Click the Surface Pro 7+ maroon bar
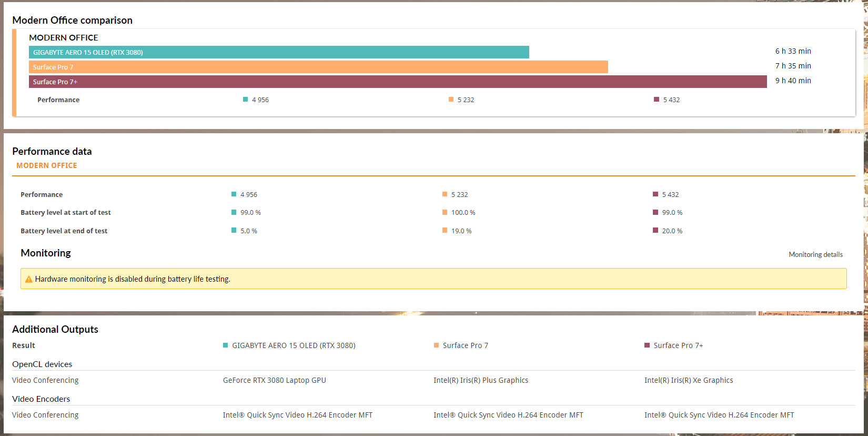This screenshot has width=868, height=436. click(x=398, y=82)
